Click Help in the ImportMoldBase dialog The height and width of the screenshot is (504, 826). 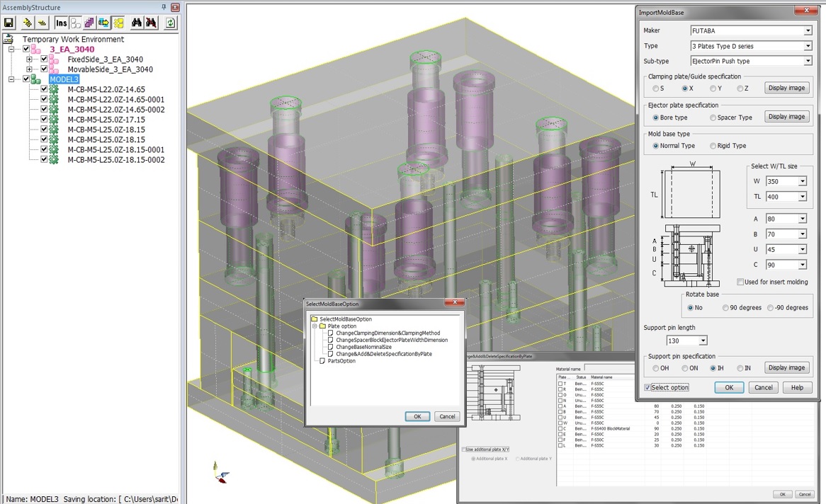(797, 387)
